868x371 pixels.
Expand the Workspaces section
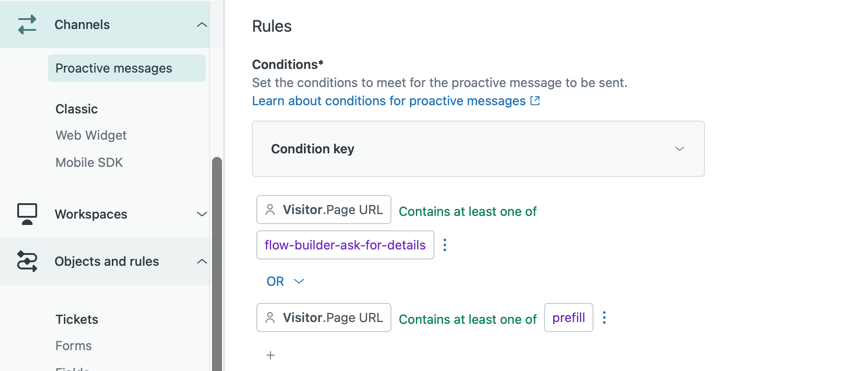202,214
